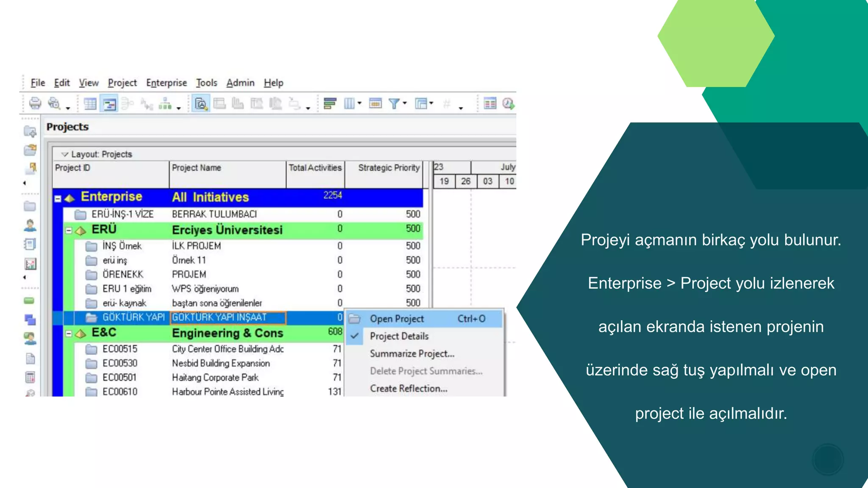Expand the Layout: Projects options triangle
Image resolution: width=868 pixels, height=488 pixels.
pyautogui.click(x=65, y=154)
